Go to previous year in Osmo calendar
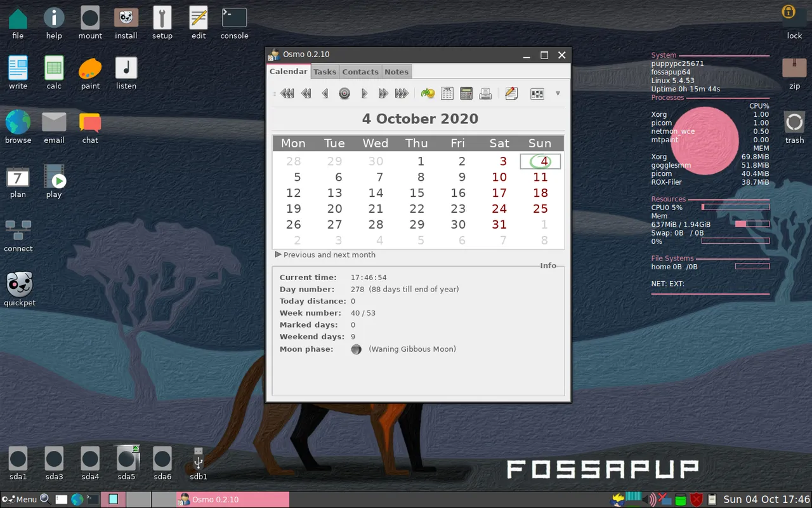The image size is (812, 508). pyautogui.click(x=287, y=93)
